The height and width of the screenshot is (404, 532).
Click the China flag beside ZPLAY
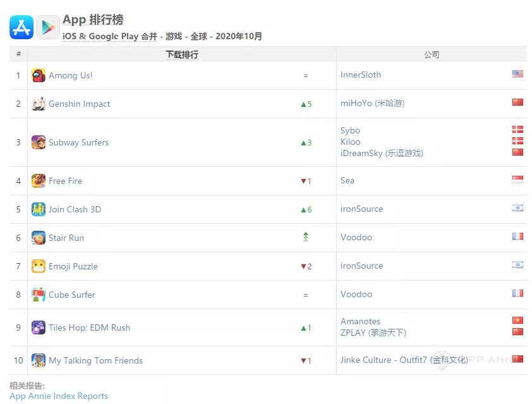pos(517,332)
